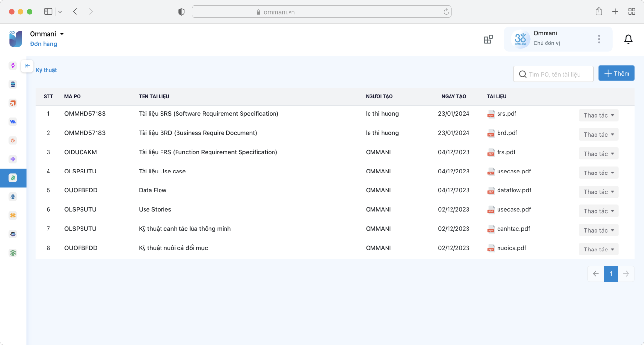The image size is (644, 345).
Task: Open the database stack icon in sidebar
Action: 13,84
